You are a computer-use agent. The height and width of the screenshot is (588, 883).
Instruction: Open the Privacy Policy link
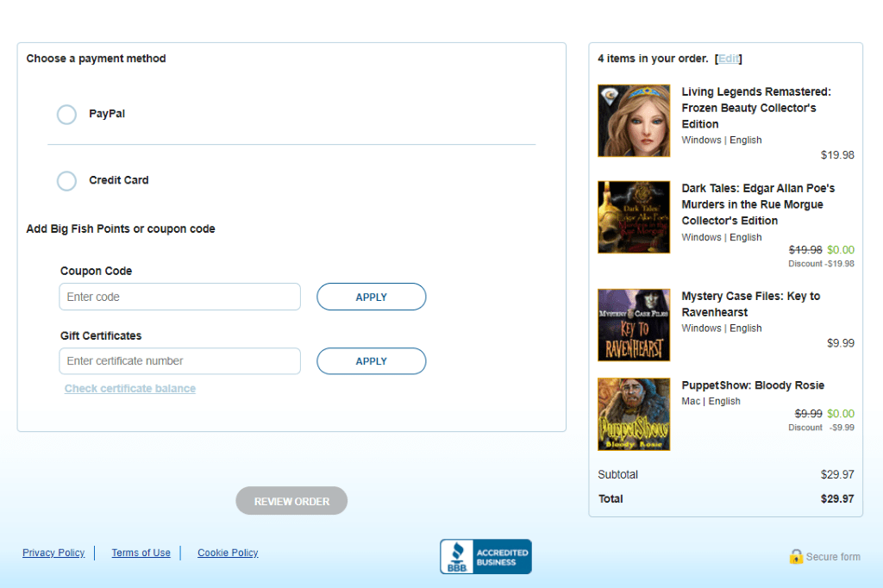tap(53, 553)
